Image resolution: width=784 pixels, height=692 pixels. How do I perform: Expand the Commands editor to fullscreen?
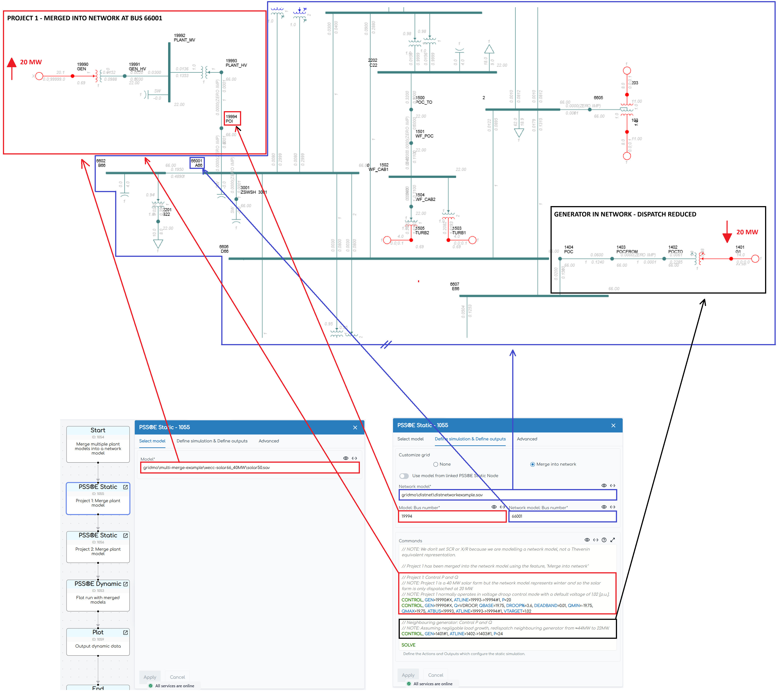click(613, 540)
